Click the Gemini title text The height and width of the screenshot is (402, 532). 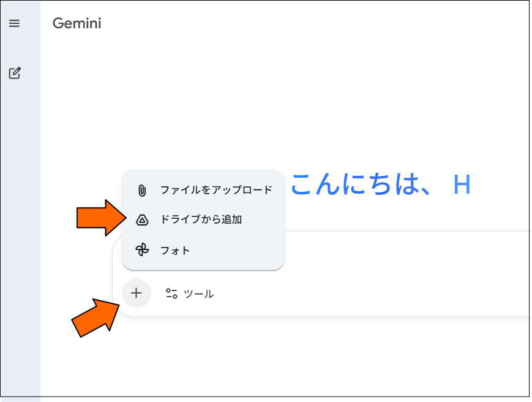77,24
